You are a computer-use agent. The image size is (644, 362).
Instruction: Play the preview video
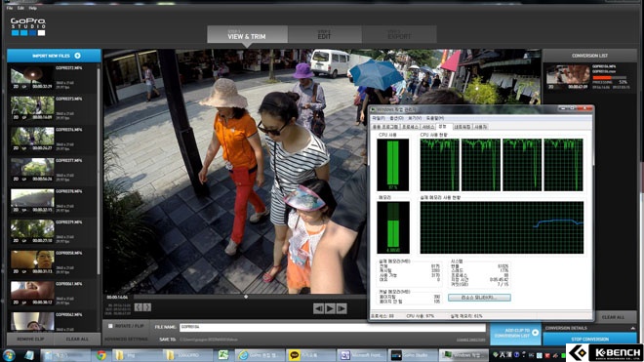[x=330, y=308]
